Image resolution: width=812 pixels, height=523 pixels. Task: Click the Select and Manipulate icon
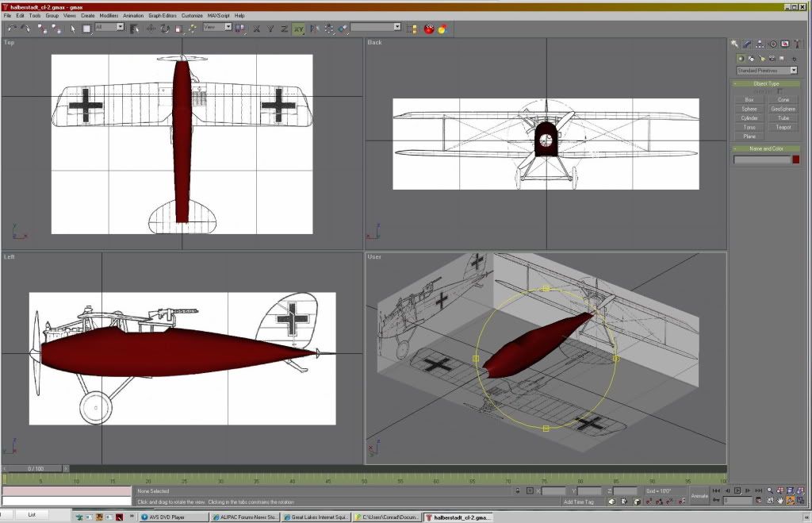pos(193,29)
